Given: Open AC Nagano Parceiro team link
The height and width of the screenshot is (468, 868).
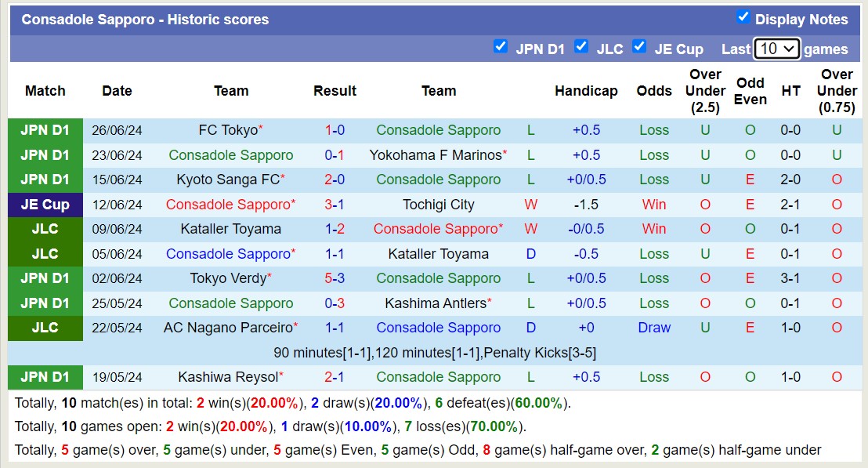Looking at the screenshot, I should pos(227,328).
